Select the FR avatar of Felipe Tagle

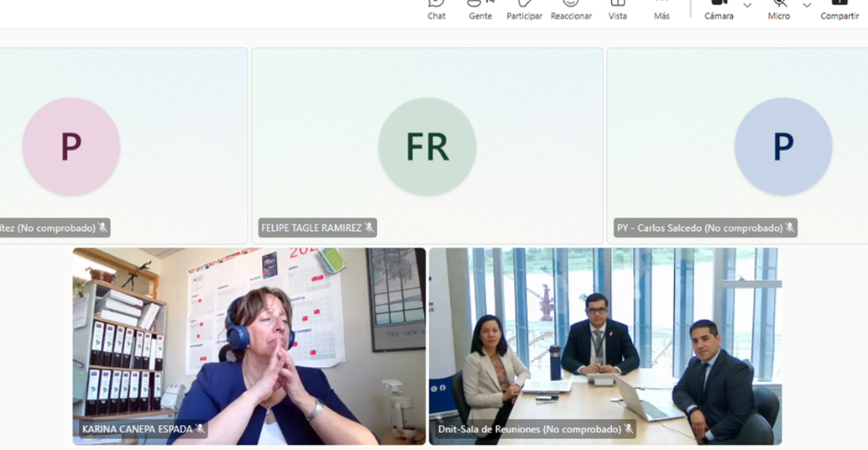pos(426,146)
